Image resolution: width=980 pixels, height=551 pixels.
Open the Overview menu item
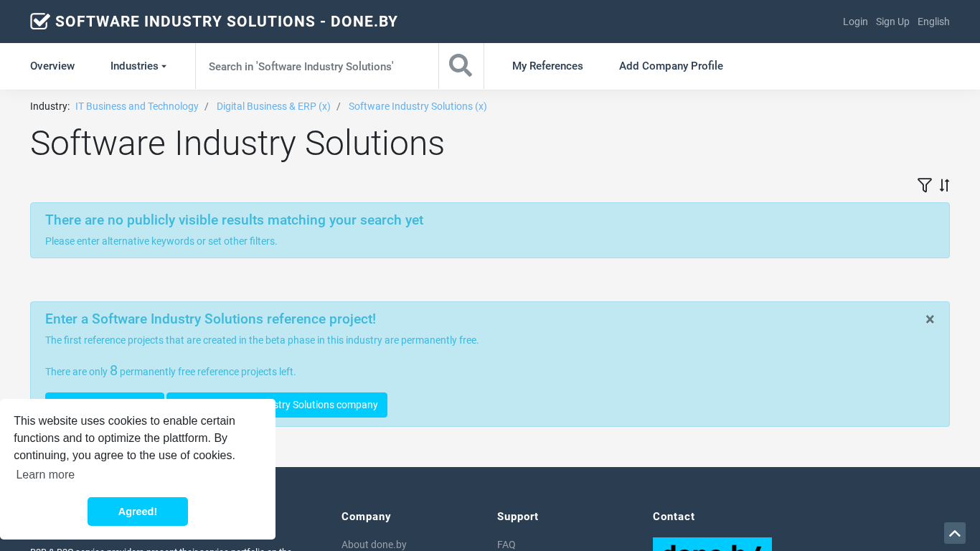52,66
